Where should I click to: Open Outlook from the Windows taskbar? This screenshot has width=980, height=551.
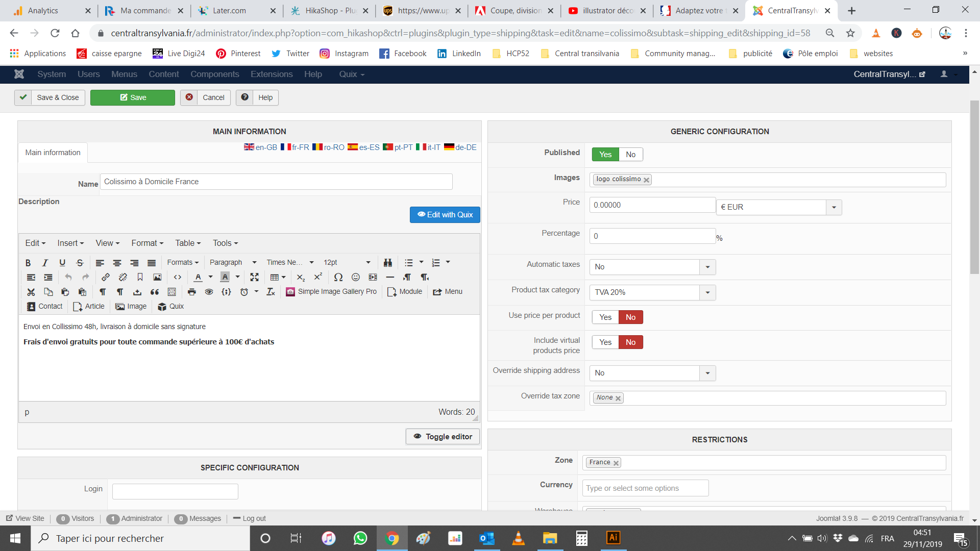(x=486, y=538)
